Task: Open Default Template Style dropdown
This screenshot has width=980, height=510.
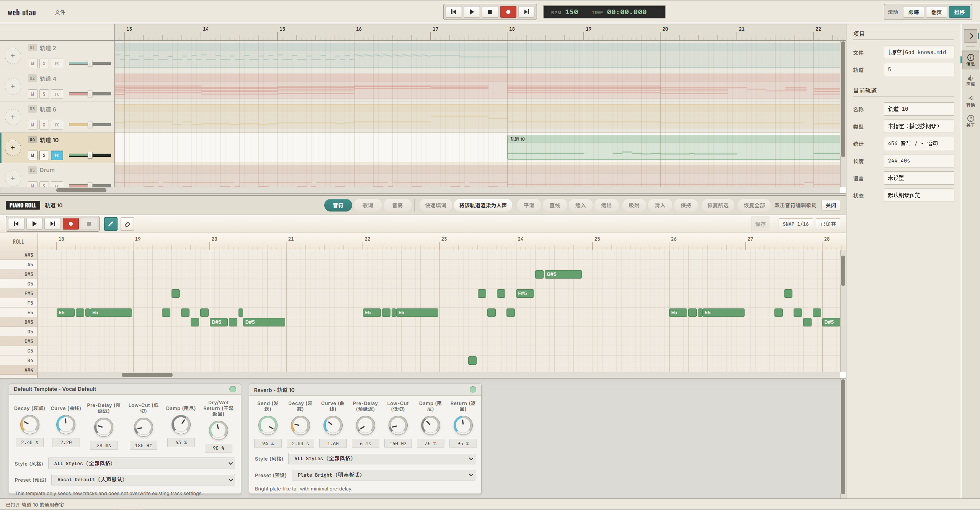Action: [x=142, y=463]
